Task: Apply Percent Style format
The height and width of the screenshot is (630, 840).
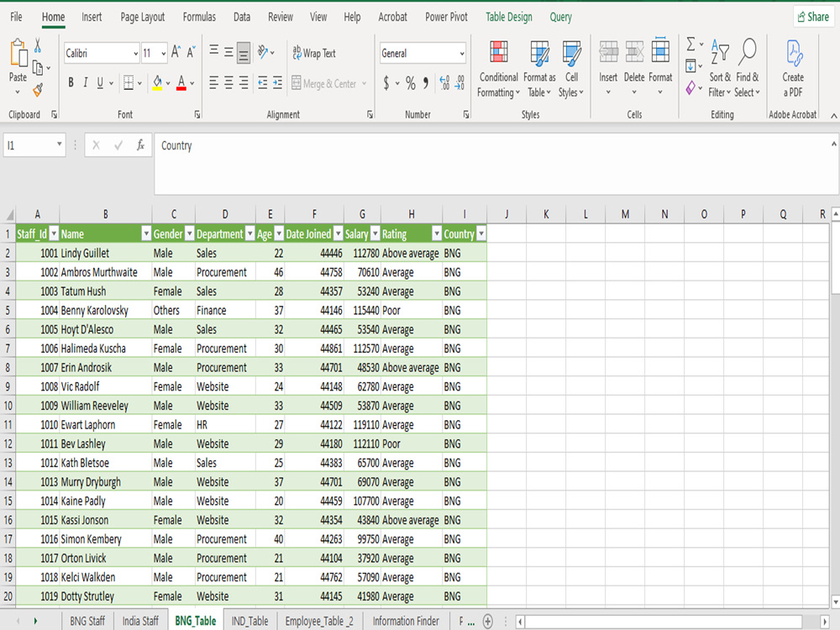Action: (411, 83)
